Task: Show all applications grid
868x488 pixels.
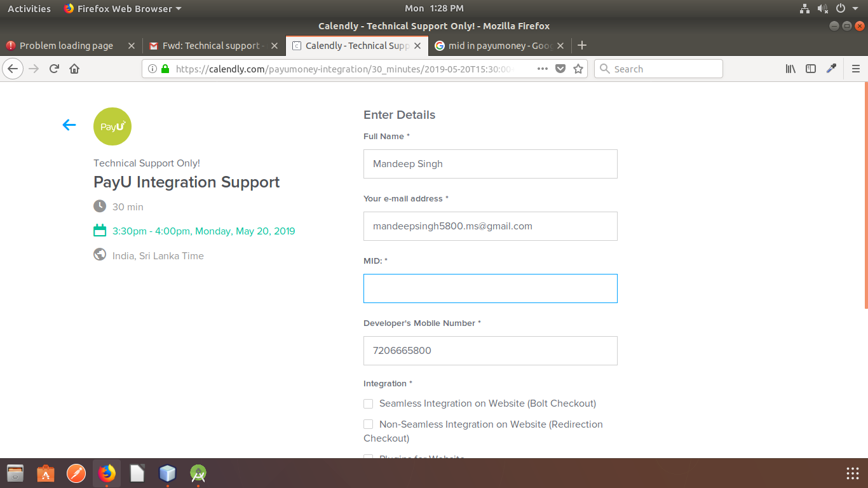Action: 853,473
